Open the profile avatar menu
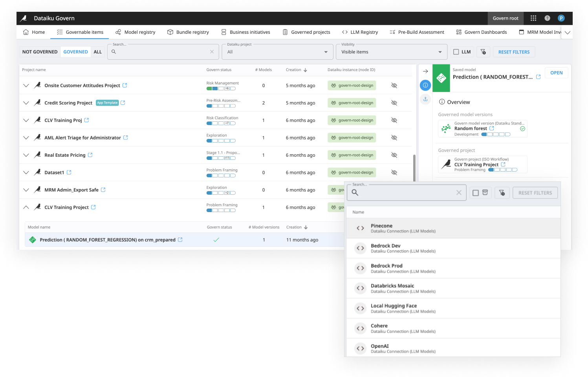 point(561,18)
